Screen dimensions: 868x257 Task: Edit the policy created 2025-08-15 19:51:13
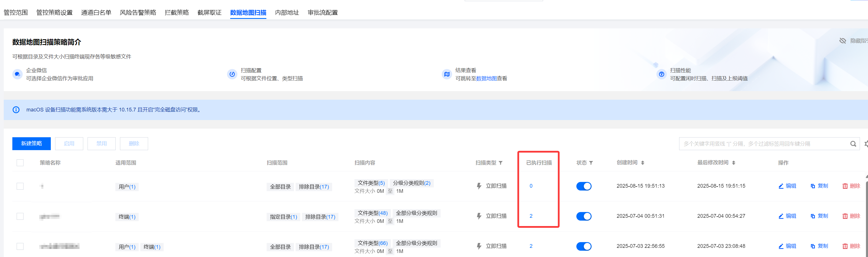click(787, 186)
